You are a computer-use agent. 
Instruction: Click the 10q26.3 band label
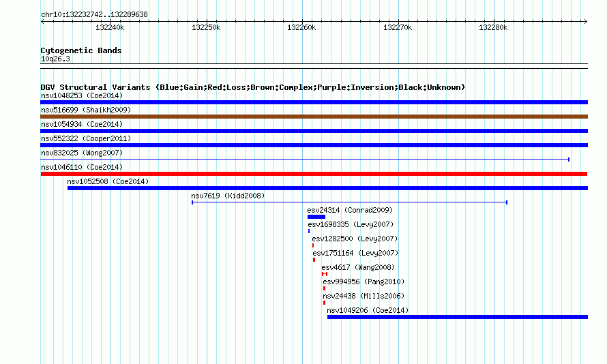click(x=55, y=59)
